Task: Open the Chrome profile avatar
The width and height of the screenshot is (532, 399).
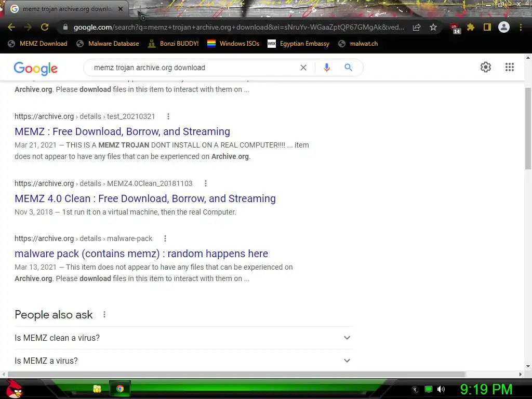Action: point(504,27)
